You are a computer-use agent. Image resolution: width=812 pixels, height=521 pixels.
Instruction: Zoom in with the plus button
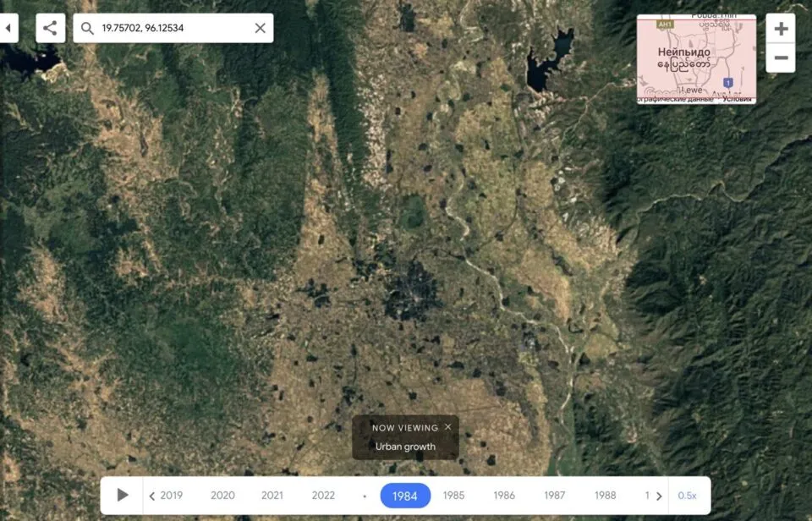781,29
